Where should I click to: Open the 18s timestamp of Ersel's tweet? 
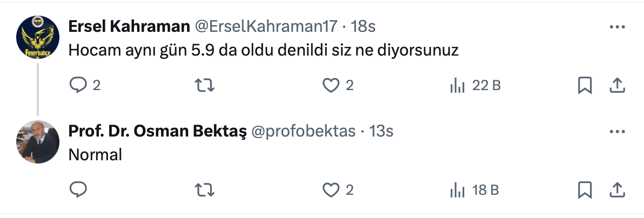[x=363, y=26]
